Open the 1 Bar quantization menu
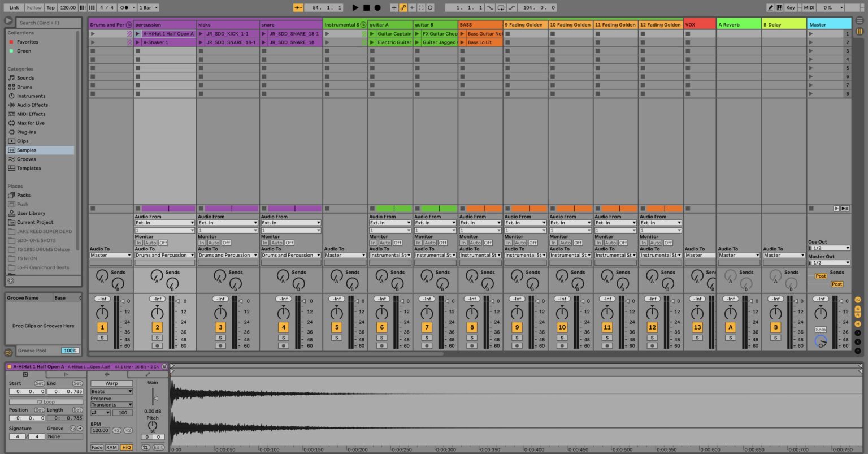Image resolution: width=868 pixels, height=454 pixels. [x=149, y=8]
